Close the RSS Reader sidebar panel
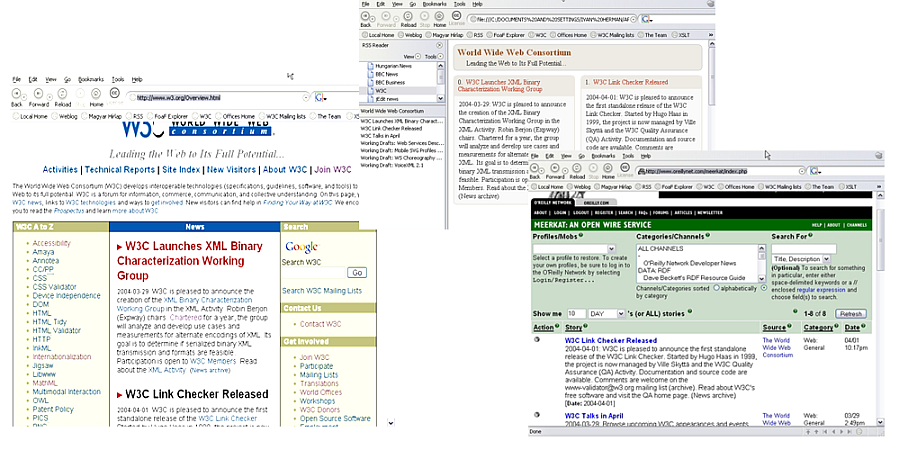Image resolution: width=900 pixels, height=450 pixels. 441,45
